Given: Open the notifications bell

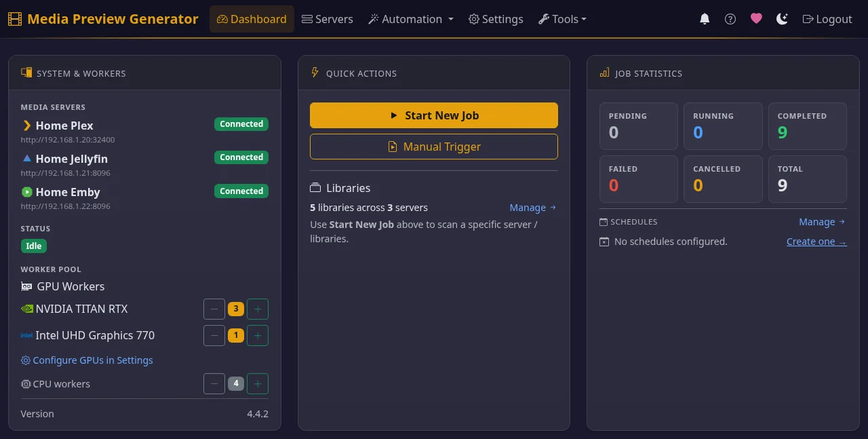Looking at the screenshot, I should tap(705, 19).
